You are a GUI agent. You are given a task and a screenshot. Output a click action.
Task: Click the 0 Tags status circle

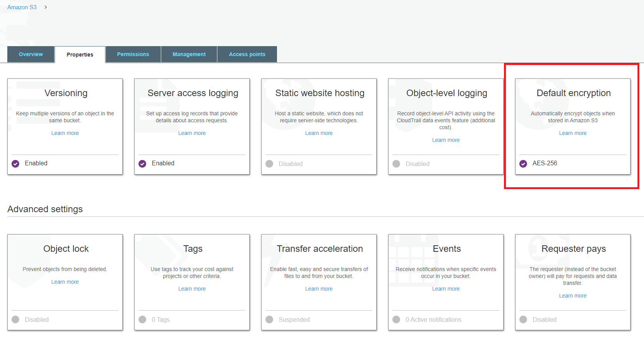pos(142,319)
